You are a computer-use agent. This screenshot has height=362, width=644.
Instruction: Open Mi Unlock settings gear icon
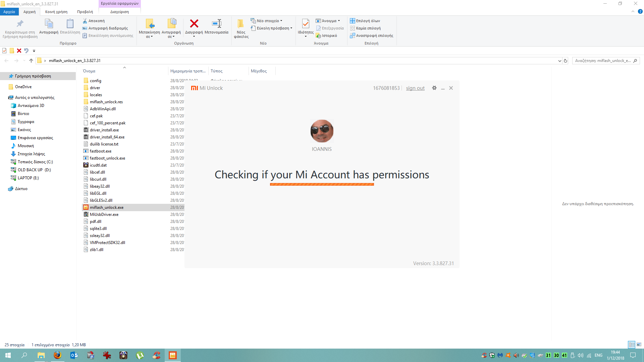tap(434, 88)
